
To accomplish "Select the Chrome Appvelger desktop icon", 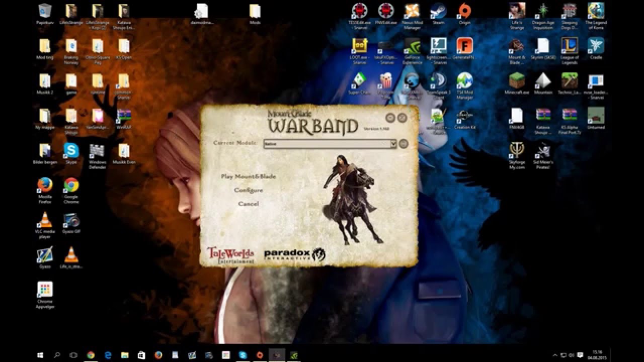I will [45, 295].
